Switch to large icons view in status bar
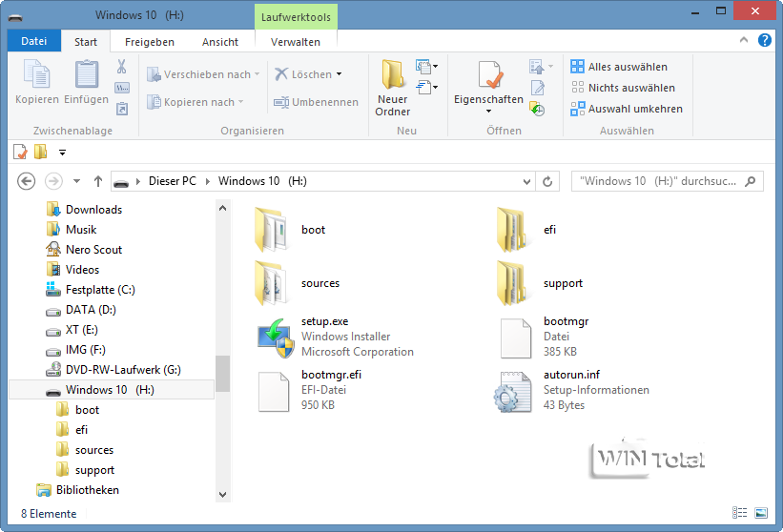Image resolution: width=783 pixels, height=532 pixels. click(761, 513)
